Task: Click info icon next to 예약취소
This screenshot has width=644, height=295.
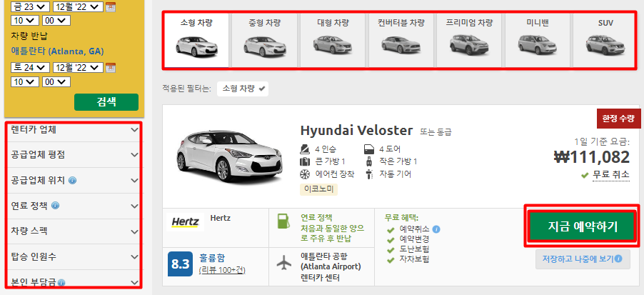Action: [x=436, y=229]
